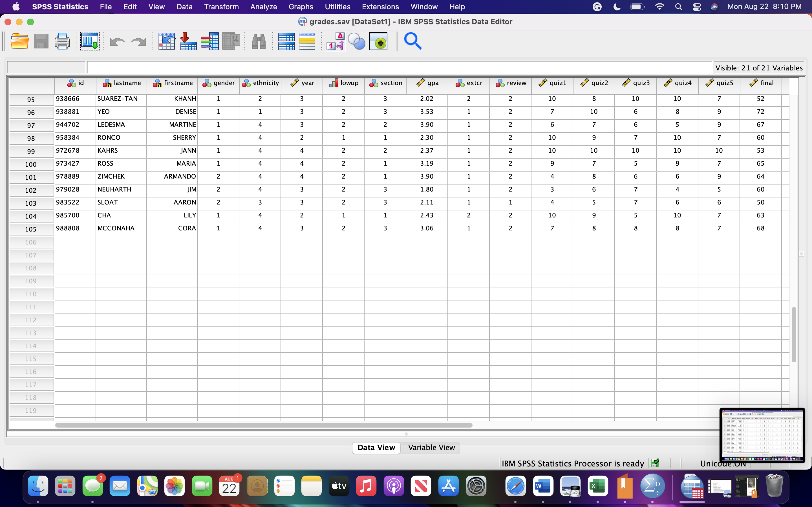Open the Go to Case tool
Image resolution: width=812 pixels, height=507 pixels.
167,41
